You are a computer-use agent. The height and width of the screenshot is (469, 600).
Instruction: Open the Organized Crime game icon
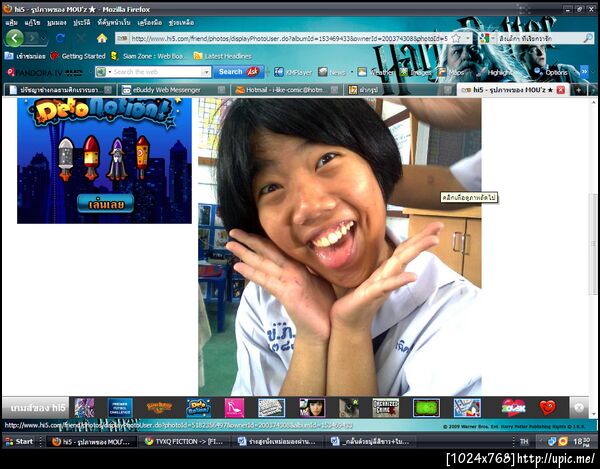click(x=386, y=408)
